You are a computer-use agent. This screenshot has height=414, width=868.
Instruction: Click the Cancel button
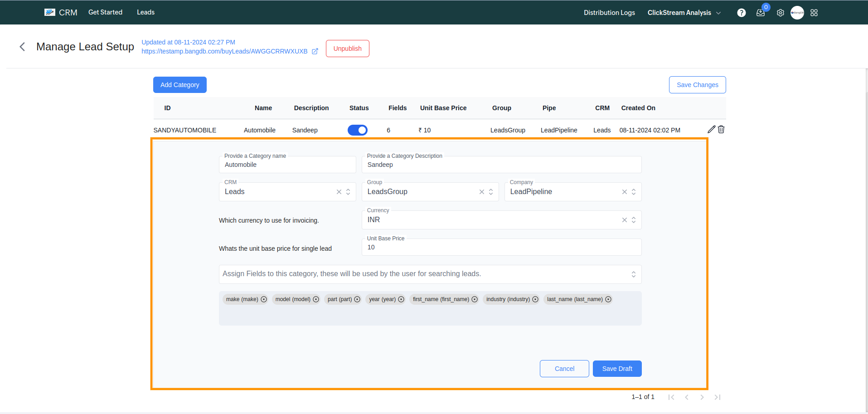coord(564,369)
